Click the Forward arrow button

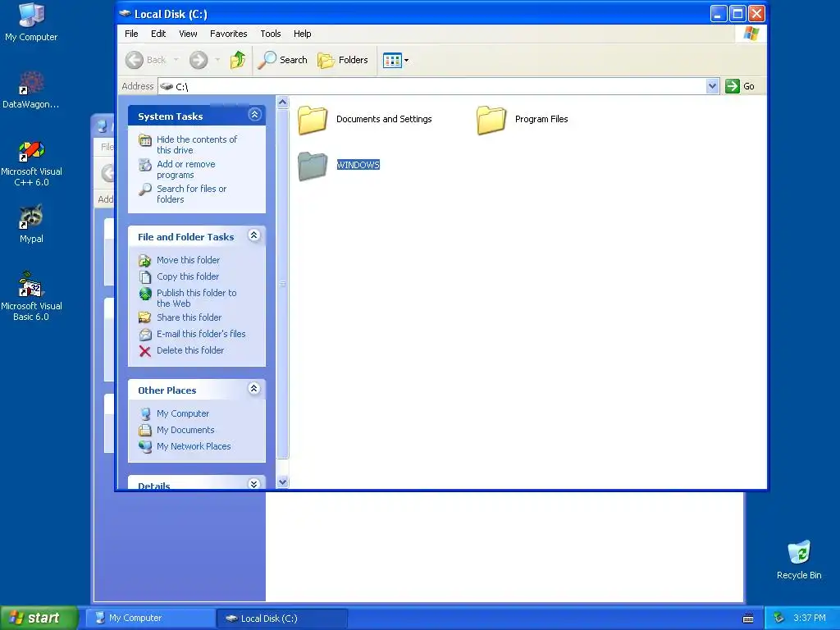pyautogui.click(x=199, y=60)
